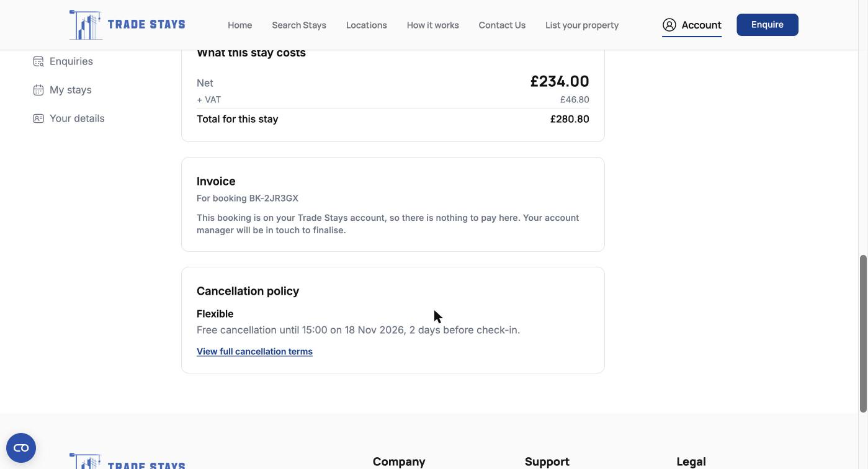Click the Flexible policy label
The width and height of the screenshot is (868, 469).
[215, 314]
